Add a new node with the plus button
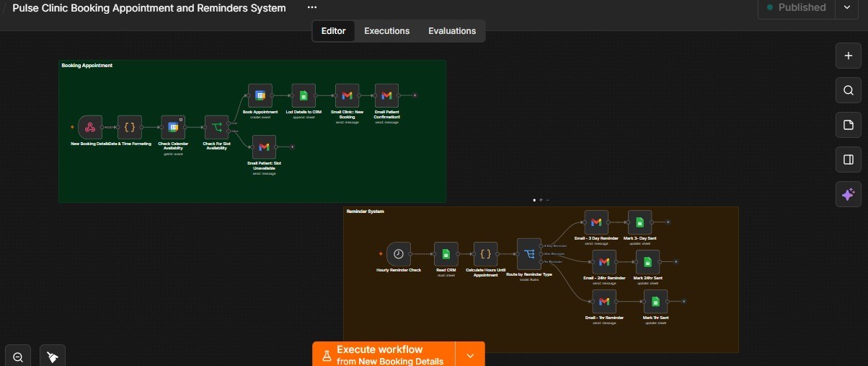This screenshot has height=366, width=868. click(x=849, y=55)
